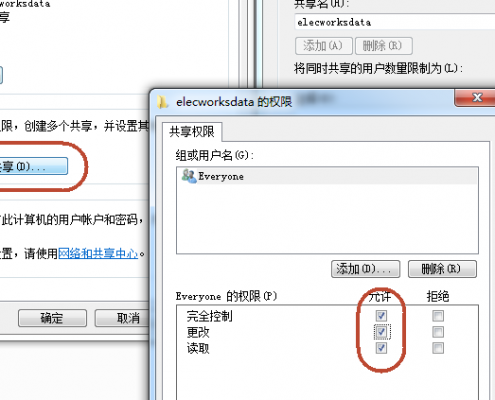
Task: Click 添加(D)... button in permissions dialog
Action: (365, 269)
